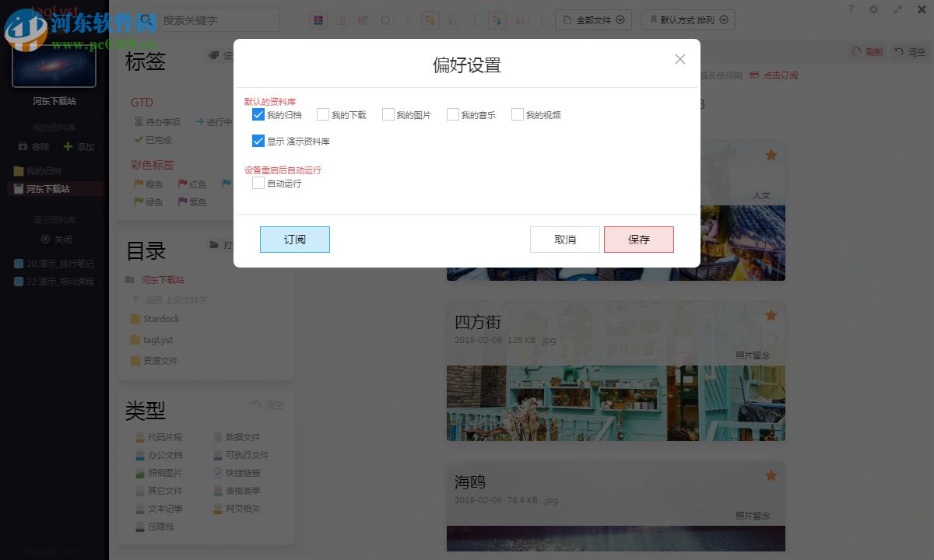Click the refresh spinner icon in toolbar
Image resolution: width=934 pixels, height=560 pixels.
tap(384, 19)
